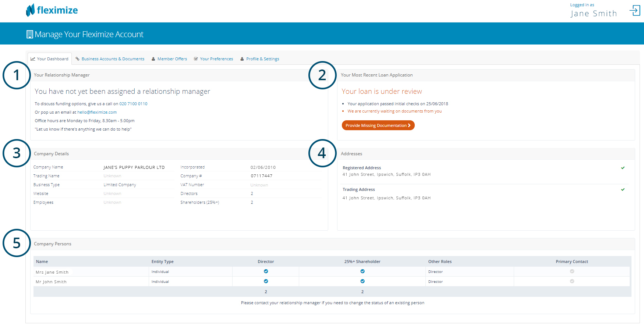
Task: Click green check next to Trading Address
Action: (x=623, y=189)
